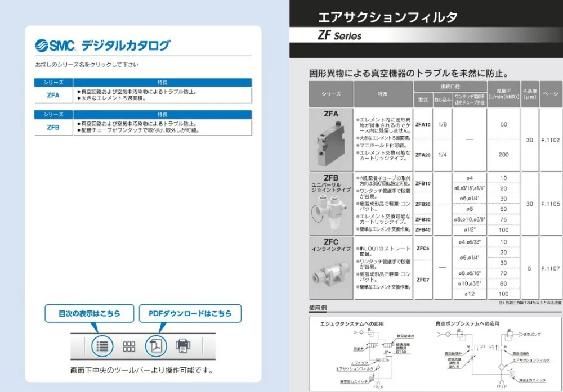This screenshot has height=392, width=563.
Task: Click the 画面下中央のツールバー instruction text
Action: (x=142, y=370)
